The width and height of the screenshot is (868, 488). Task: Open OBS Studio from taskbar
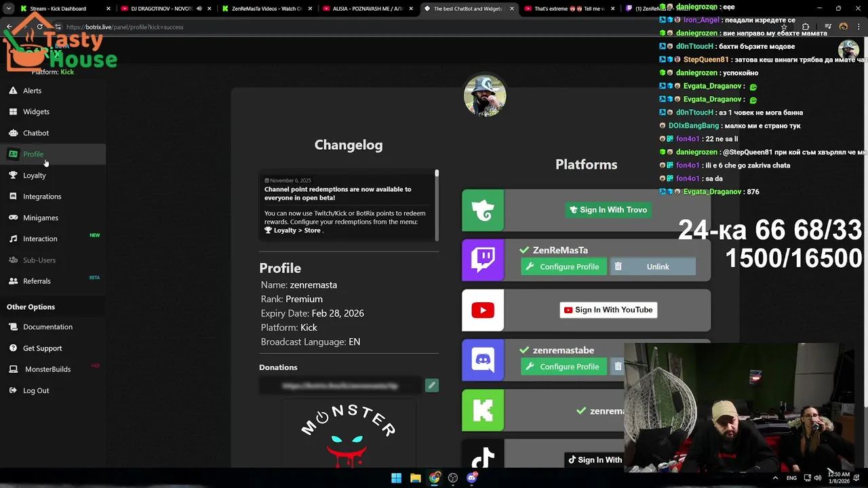(x=453, y=478)
